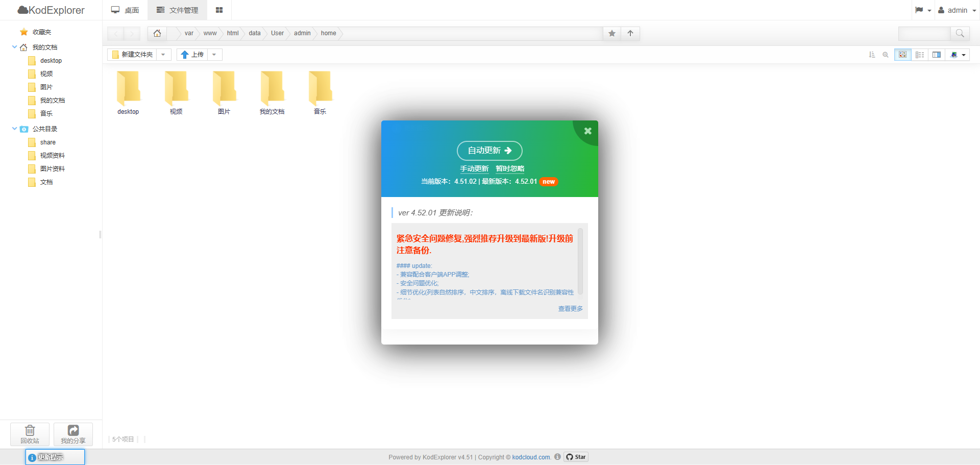Image resolution: width=980 pixels, height=465 pixels.
Task: Open the admin user dropdown
Action: coord(957,10)
